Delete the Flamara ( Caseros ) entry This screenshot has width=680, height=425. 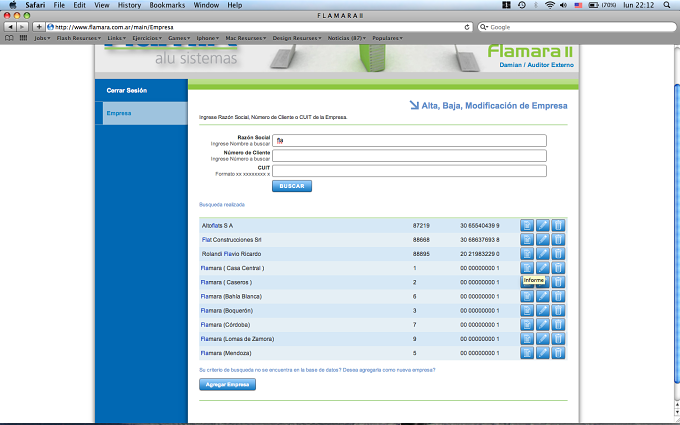[558, 282]
